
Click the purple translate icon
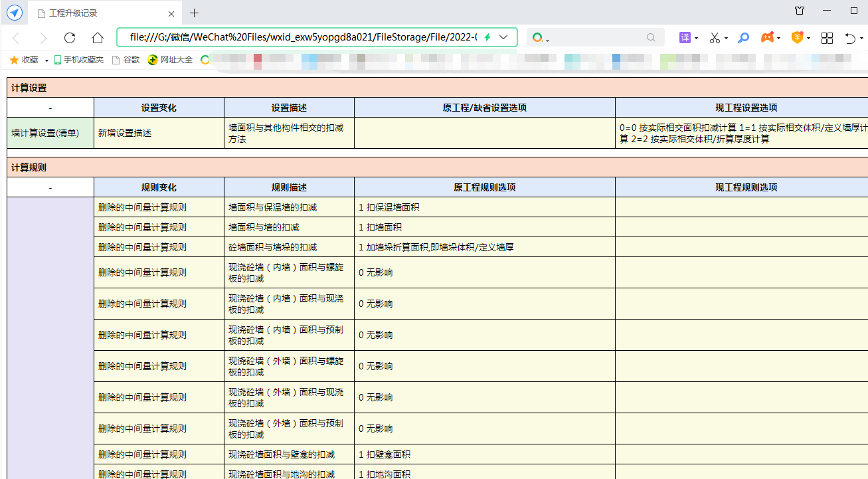point(685,38)
